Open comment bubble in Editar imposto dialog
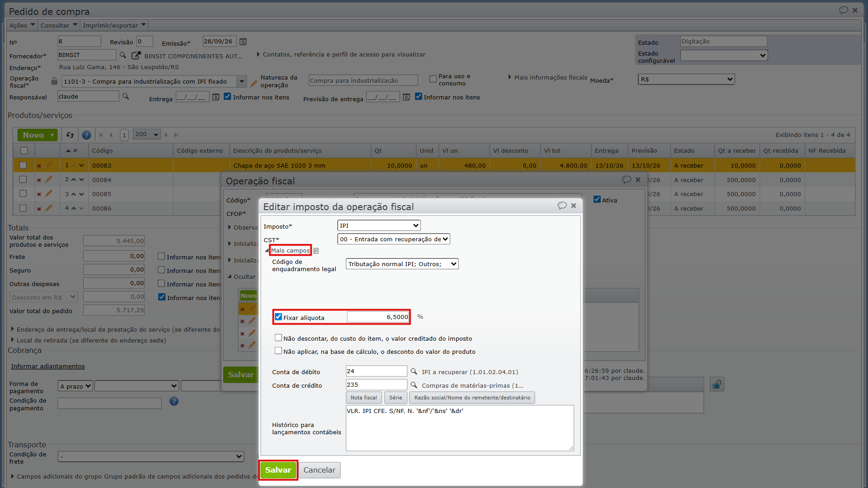This screenshot has height=488, width=868. click(562, 206)
